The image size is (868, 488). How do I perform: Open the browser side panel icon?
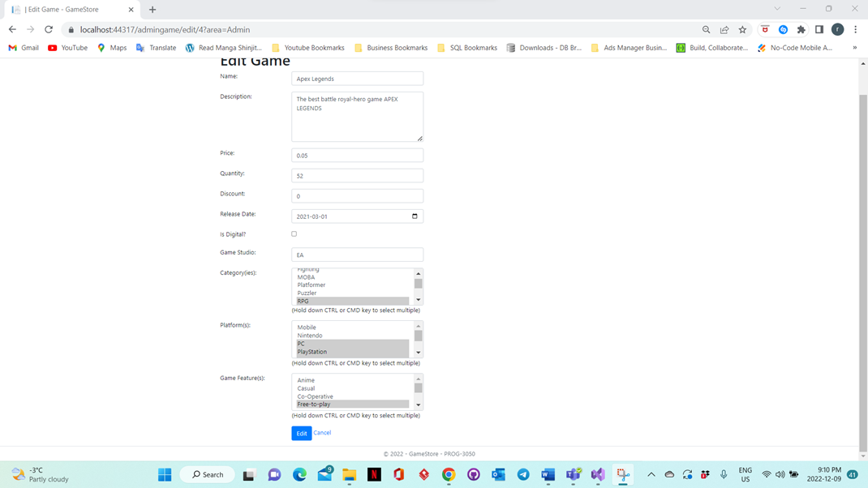(x=818, y=29)
